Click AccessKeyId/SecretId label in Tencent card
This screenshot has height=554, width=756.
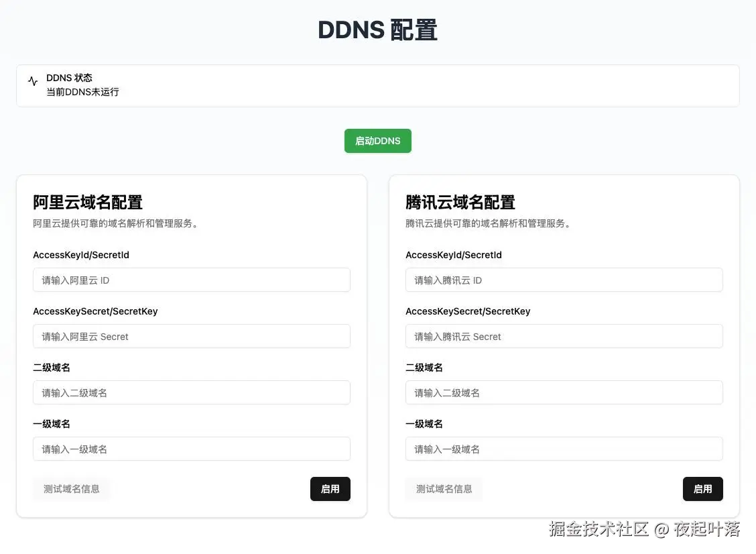(454, 255)
